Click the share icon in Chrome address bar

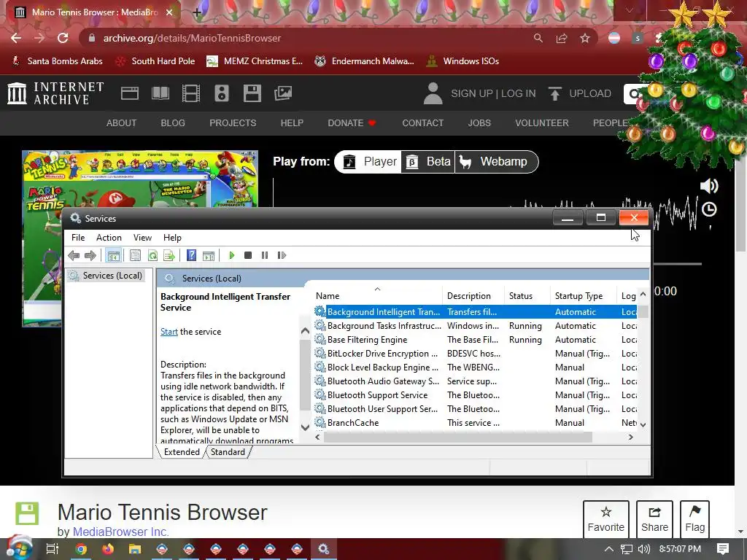coord(562,38)
